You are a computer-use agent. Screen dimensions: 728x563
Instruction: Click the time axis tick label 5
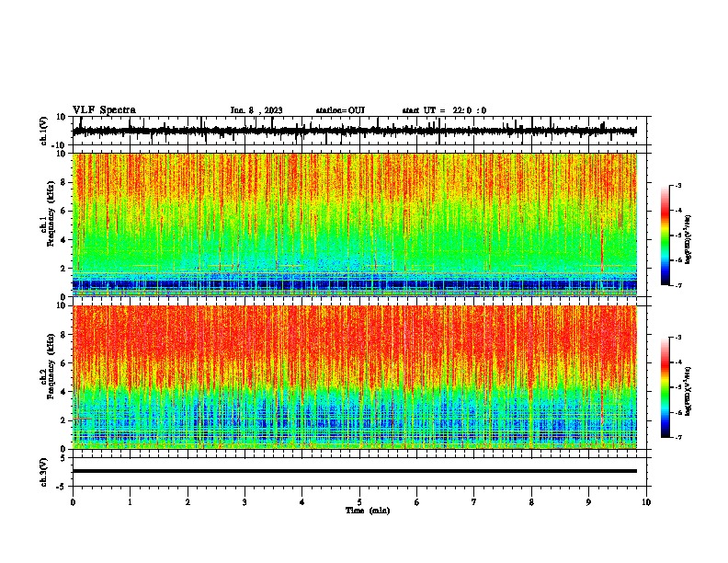pos(359,502)
